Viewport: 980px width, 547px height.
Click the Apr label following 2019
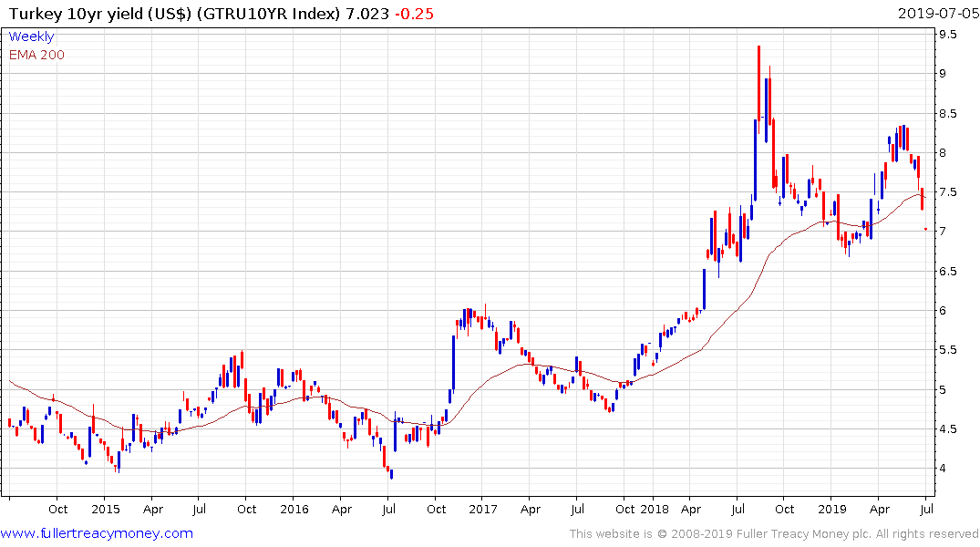880,509
